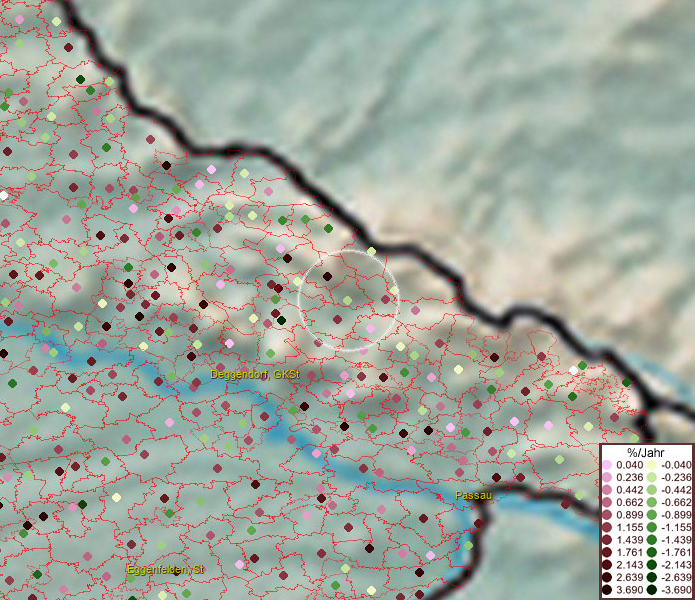Click the legend value text -1.155

click(x=676, y=527)
